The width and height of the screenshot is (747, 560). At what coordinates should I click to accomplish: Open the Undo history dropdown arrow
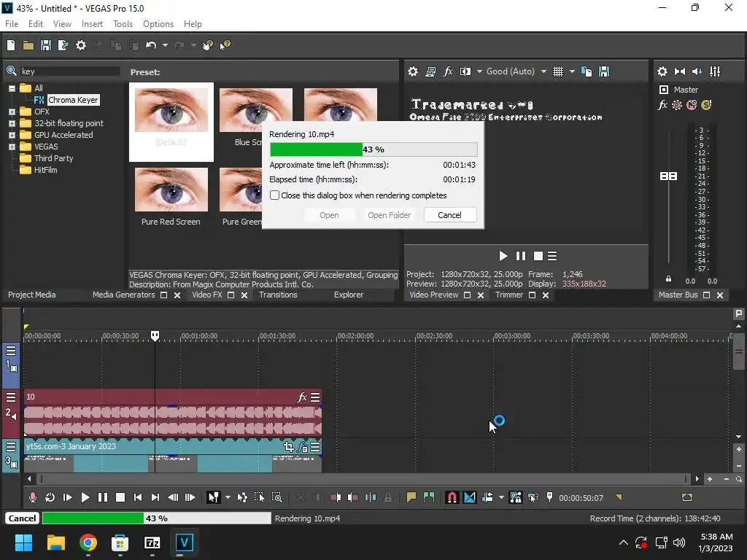tap(165, 45)
